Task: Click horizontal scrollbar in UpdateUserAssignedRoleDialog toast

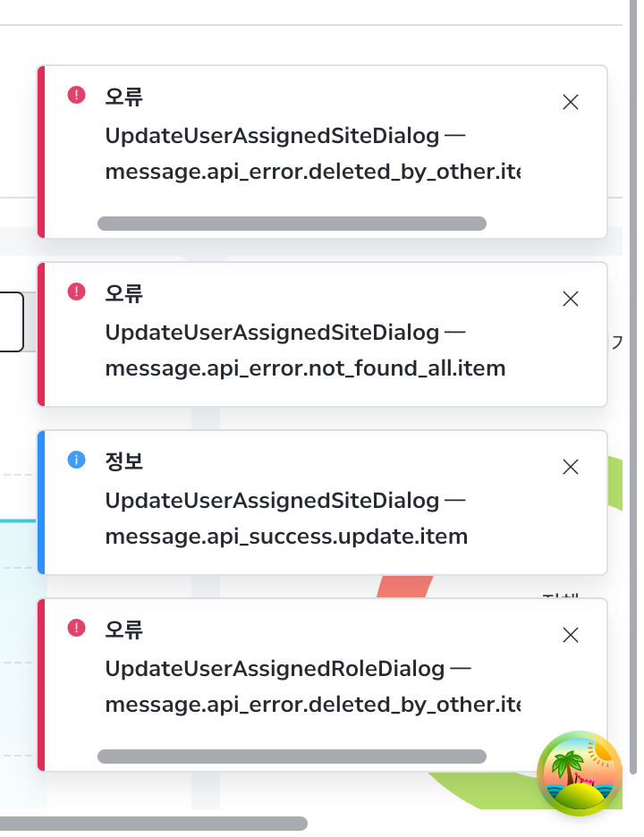Action: [x=292, y=757]
